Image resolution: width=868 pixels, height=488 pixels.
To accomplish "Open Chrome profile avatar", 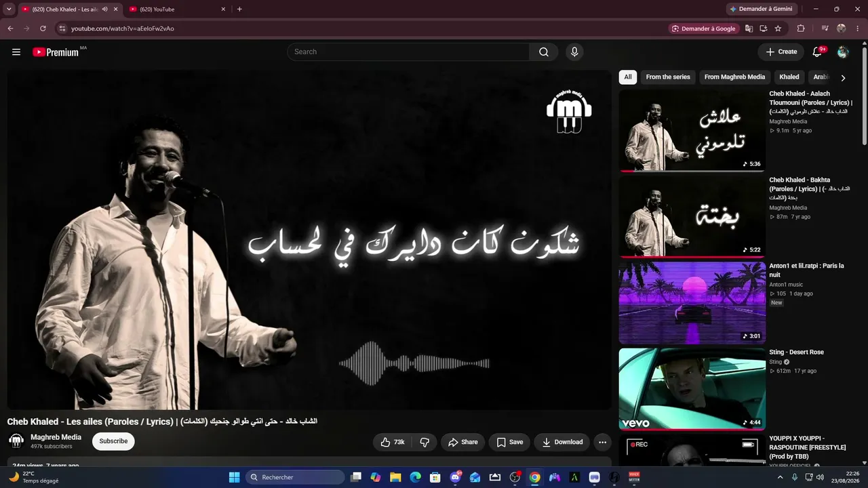I will (842, 28).
